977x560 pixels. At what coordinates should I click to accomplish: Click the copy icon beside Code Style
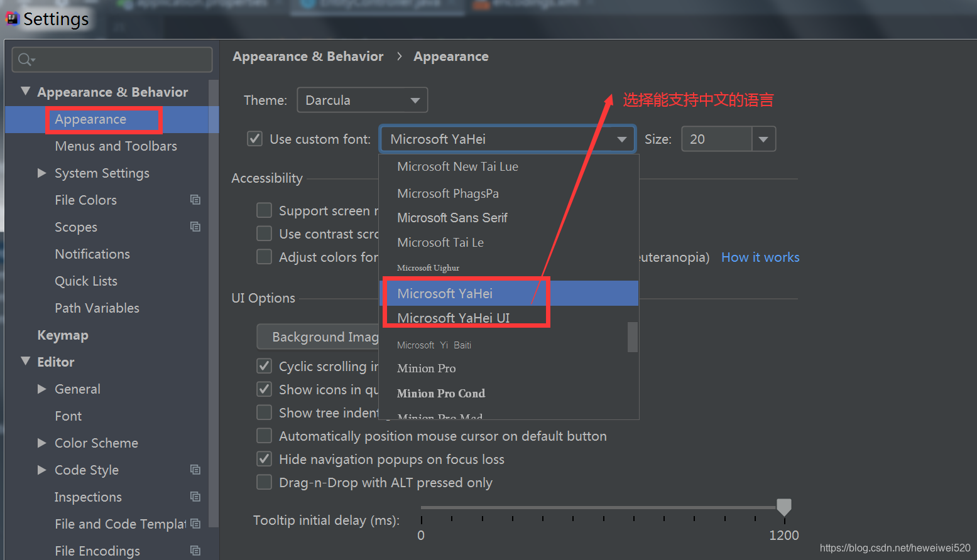coord(195,470)
